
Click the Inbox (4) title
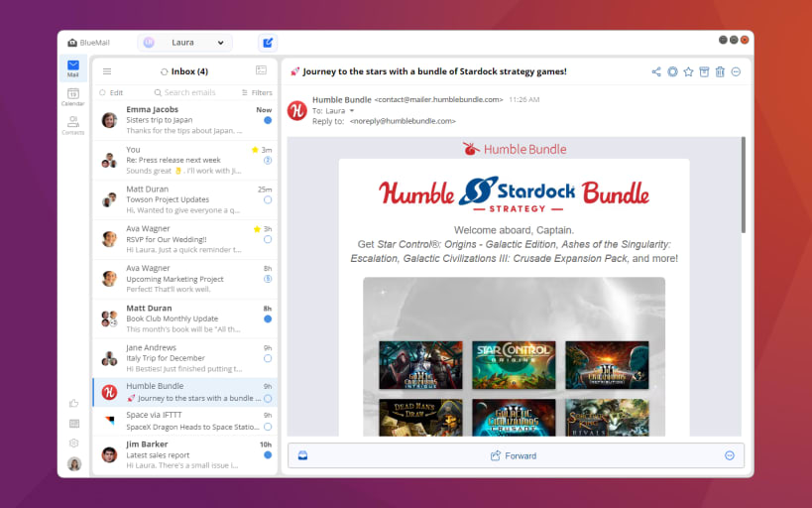tap(189, 71)
